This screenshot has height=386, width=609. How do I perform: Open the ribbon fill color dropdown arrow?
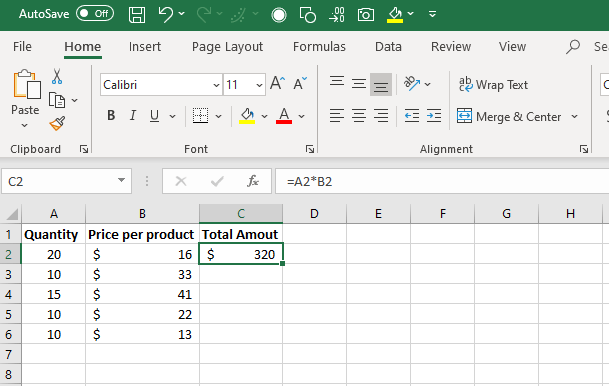point(264,116)
